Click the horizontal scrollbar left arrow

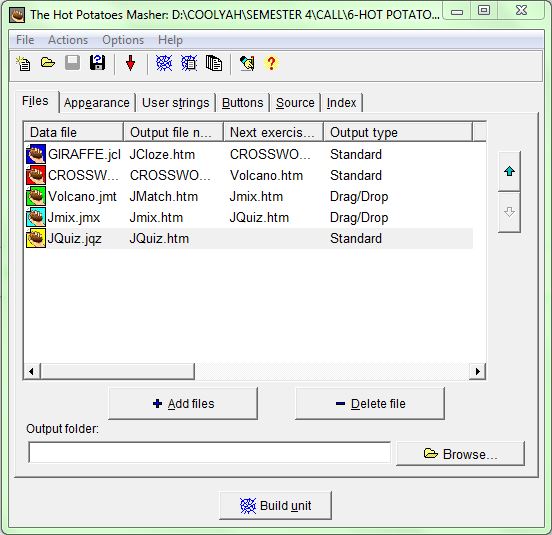pyautogui.click(x=32, y=371)
